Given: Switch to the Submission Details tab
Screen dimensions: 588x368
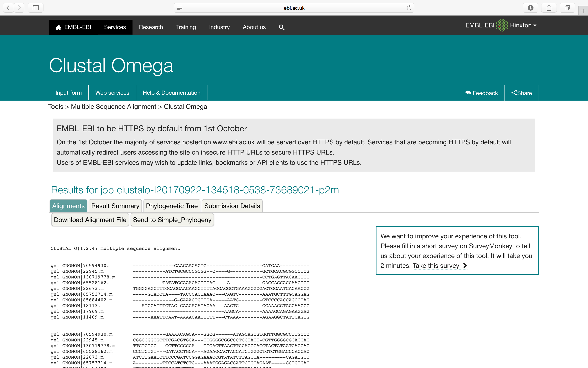Looking at the screenshot, I should click(232, 206).
